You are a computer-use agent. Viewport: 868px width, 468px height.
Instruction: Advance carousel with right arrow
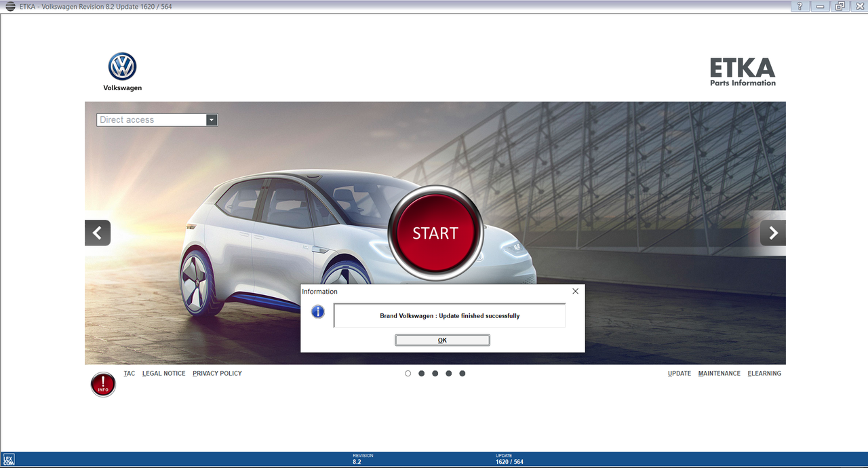pos(773,233)
